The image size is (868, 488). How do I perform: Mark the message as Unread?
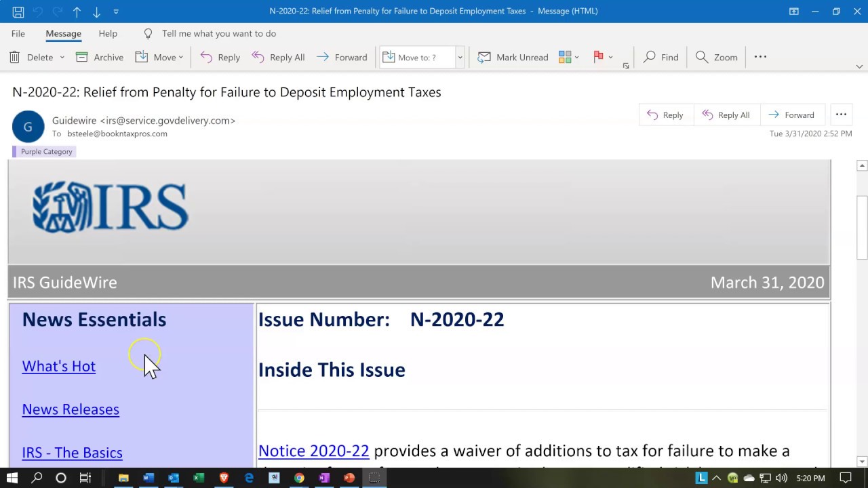click(x=513, y=58)
